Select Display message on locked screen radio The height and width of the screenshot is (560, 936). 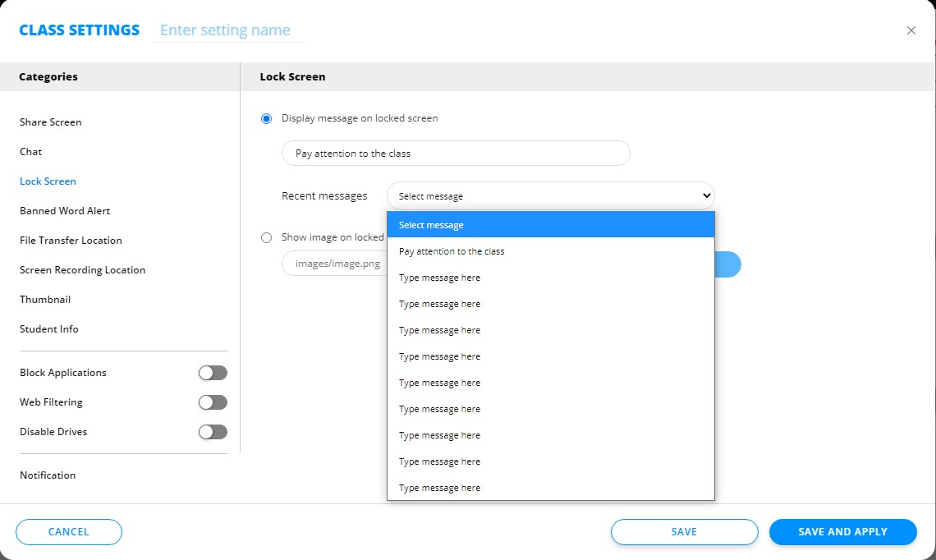click(x=266, y=118)
